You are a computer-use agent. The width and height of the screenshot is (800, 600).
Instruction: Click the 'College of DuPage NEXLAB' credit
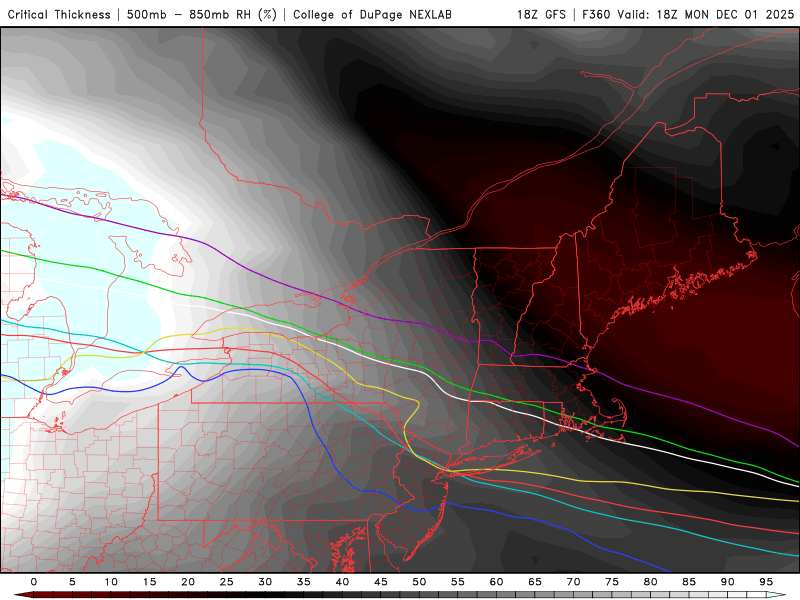click(x=372, y=15)
